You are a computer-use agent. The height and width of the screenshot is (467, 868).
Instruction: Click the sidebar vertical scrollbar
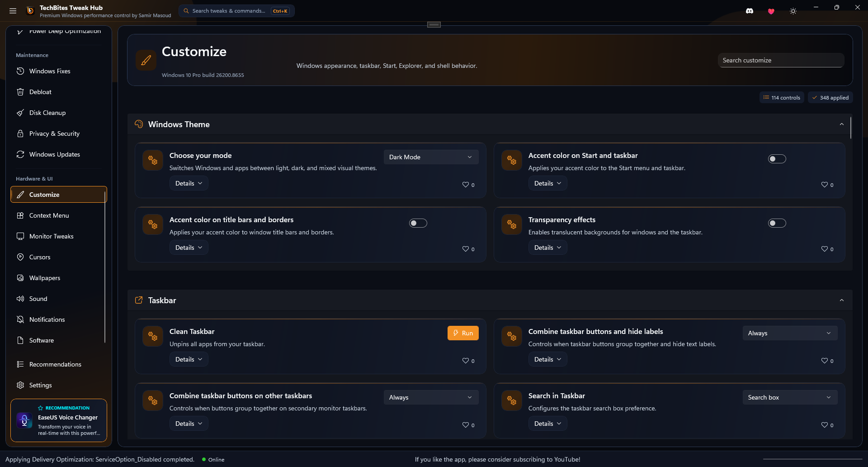point(105,267)
